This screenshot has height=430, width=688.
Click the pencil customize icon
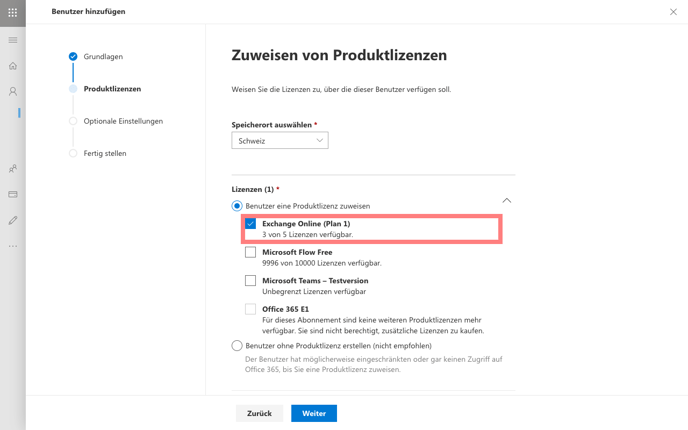(13, 220)
